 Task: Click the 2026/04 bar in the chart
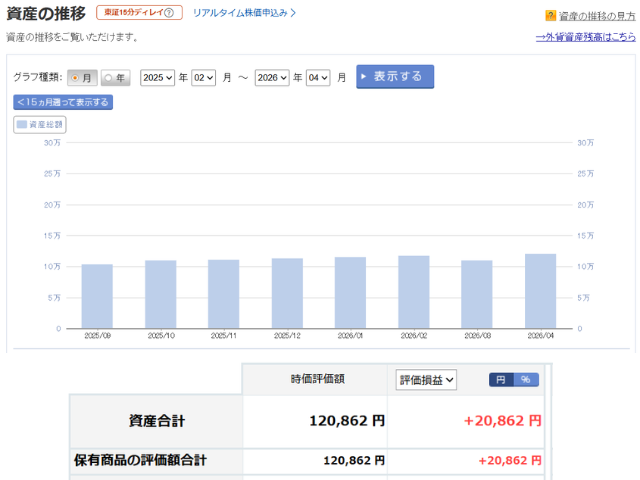pyautogui.click(x=540, y=291)
